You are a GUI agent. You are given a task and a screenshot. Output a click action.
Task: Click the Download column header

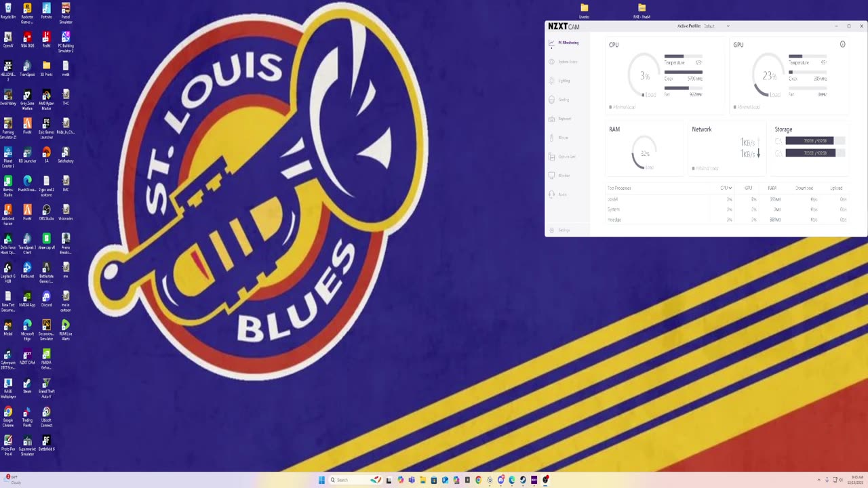click(804, 188)
